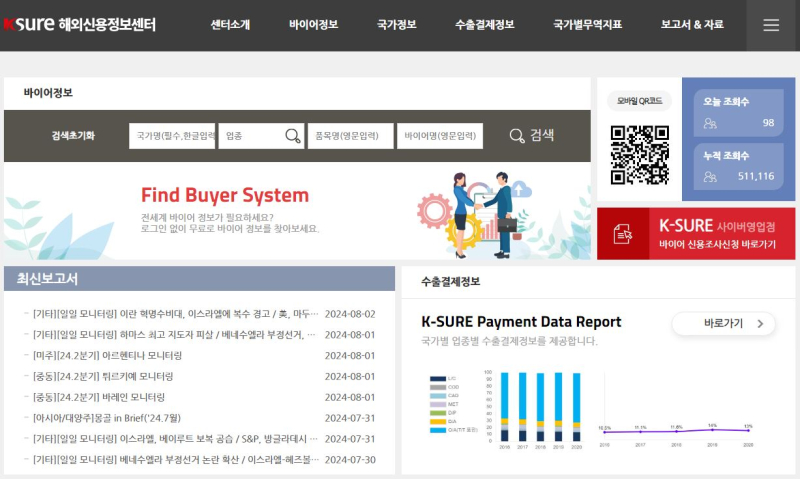Open the hamburger menu icon
The image size is (800, 479).
pyautogui.click(x=771, y=25)
